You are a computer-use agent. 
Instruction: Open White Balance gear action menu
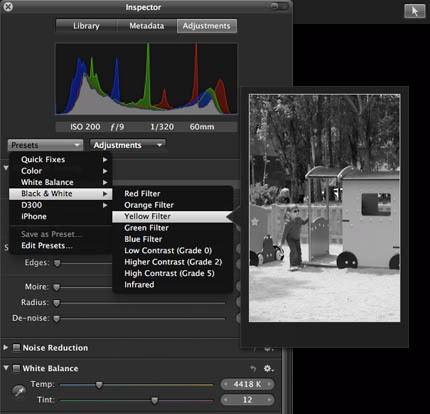coord(268,368)
